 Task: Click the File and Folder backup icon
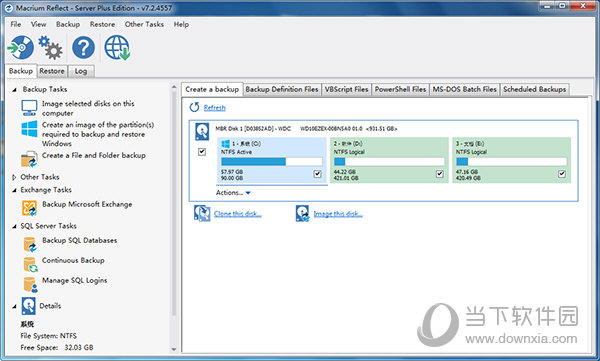point(29,159)
